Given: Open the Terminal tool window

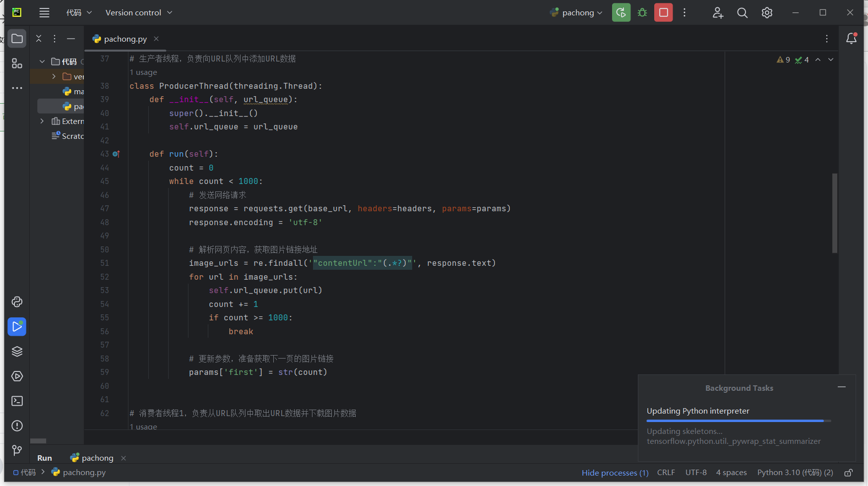Looking at the screenshot, I should click(17, 401).
